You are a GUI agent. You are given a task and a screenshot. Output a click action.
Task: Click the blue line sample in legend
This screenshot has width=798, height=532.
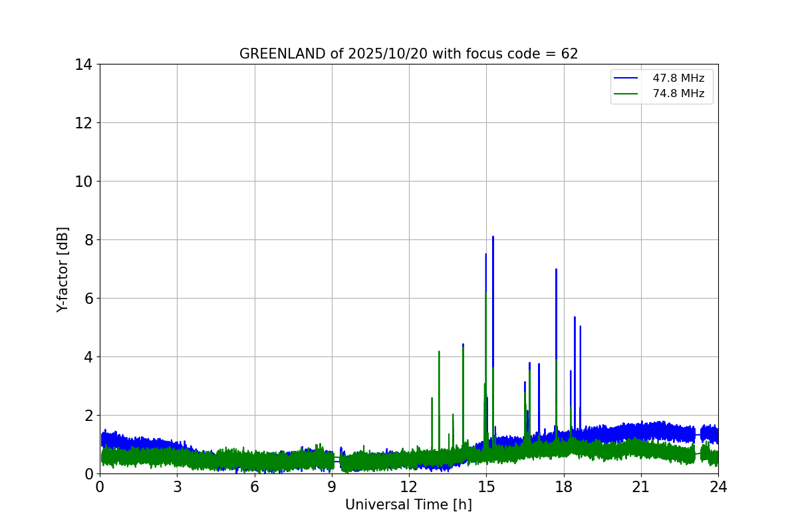point(627,78)
